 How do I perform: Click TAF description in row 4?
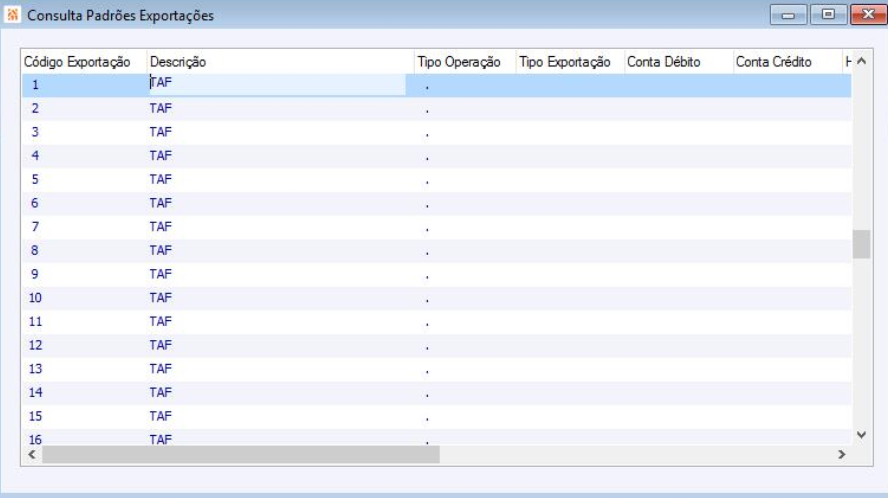pyautogui.click(x=161, y=156)
